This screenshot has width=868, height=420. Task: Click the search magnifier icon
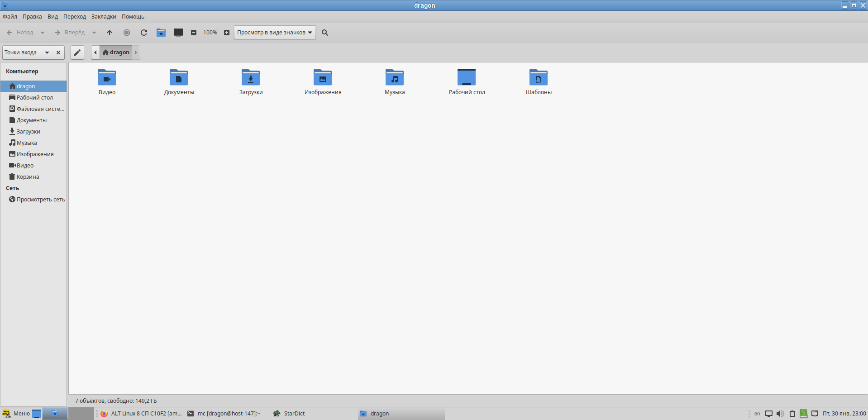click(325, 33)
